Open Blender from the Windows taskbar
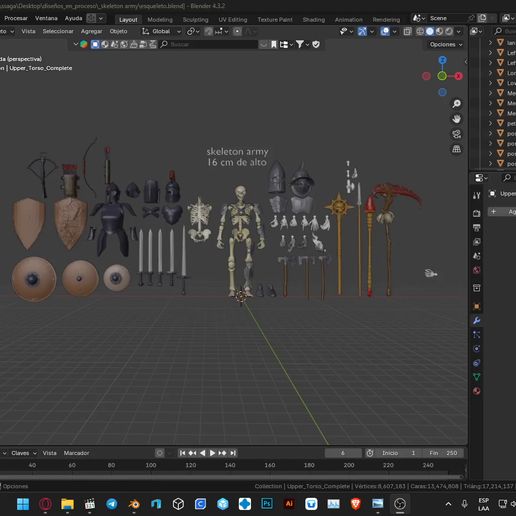This screenshot has height=516, width=516. point(134,504)
